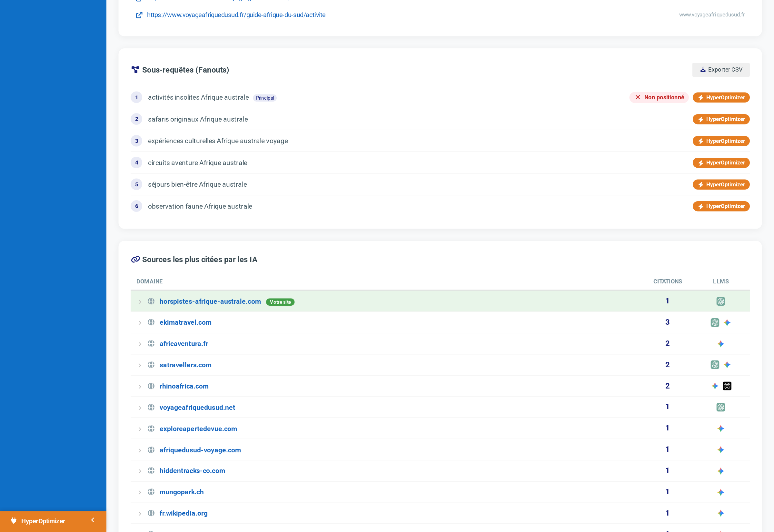Click the Exporter CSV button
Image resolution: width=774 pixels, height=532 pixels.
721,70
